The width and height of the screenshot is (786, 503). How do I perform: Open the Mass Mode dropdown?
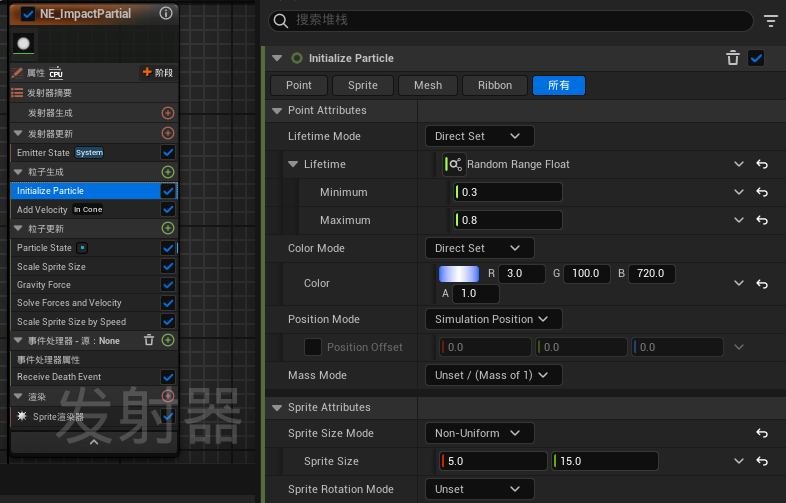(494, 375)
